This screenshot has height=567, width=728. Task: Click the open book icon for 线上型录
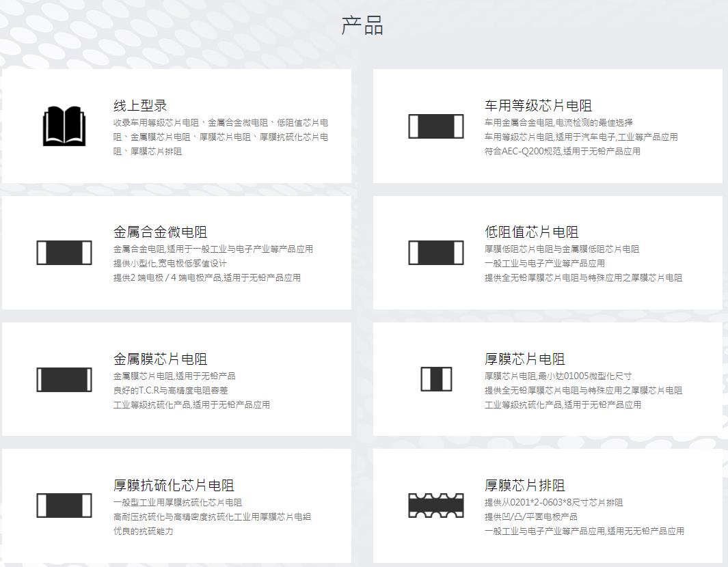(x=64, y=126)
